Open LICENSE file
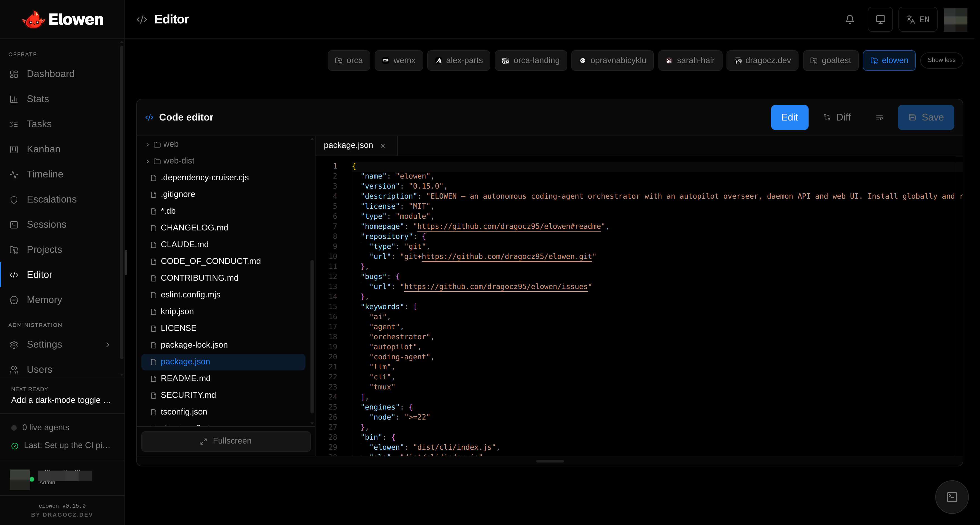Image resolution: width=980 pixels, height=525 pixels. pyautogui.click(x=223, y=328)
